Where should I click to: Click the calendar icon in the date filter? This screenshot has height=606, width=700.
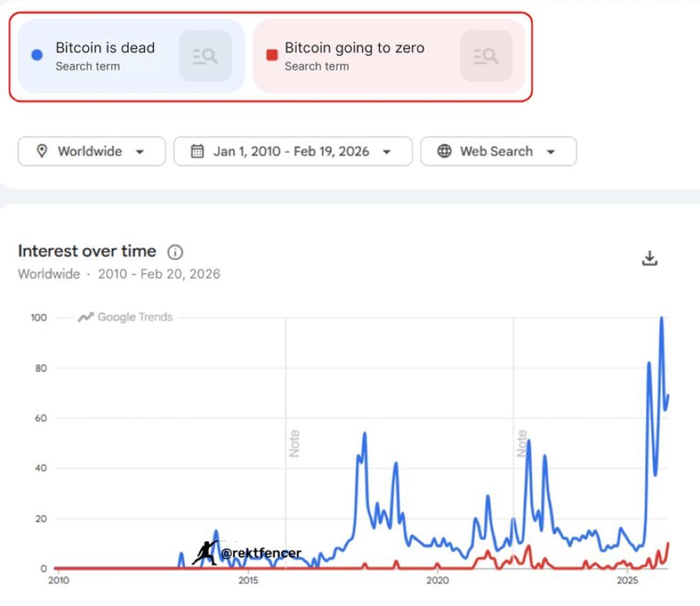tap(196, 151)
